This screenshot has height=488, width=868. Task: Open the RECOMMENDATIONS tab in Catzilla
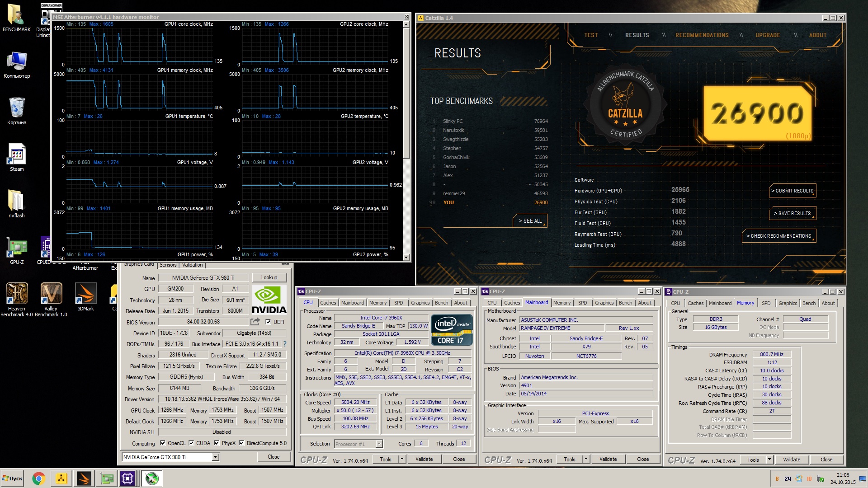702,35
